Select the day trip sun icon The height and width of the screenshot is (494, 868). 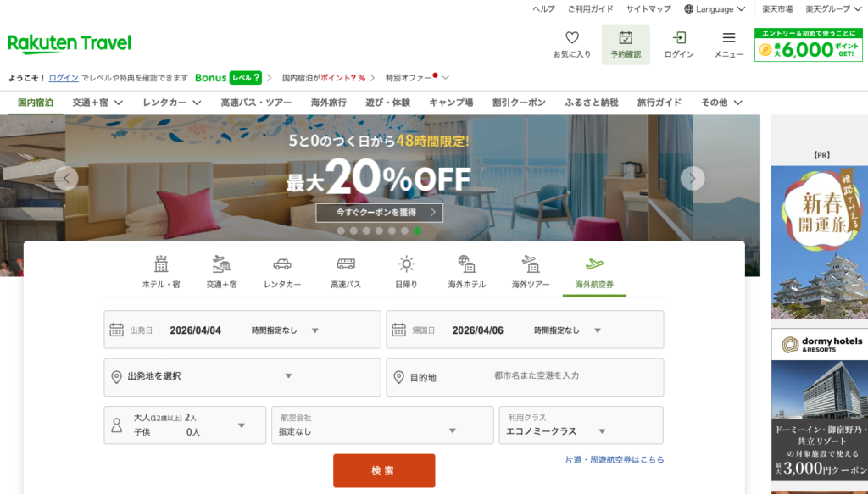click(406, 264)
